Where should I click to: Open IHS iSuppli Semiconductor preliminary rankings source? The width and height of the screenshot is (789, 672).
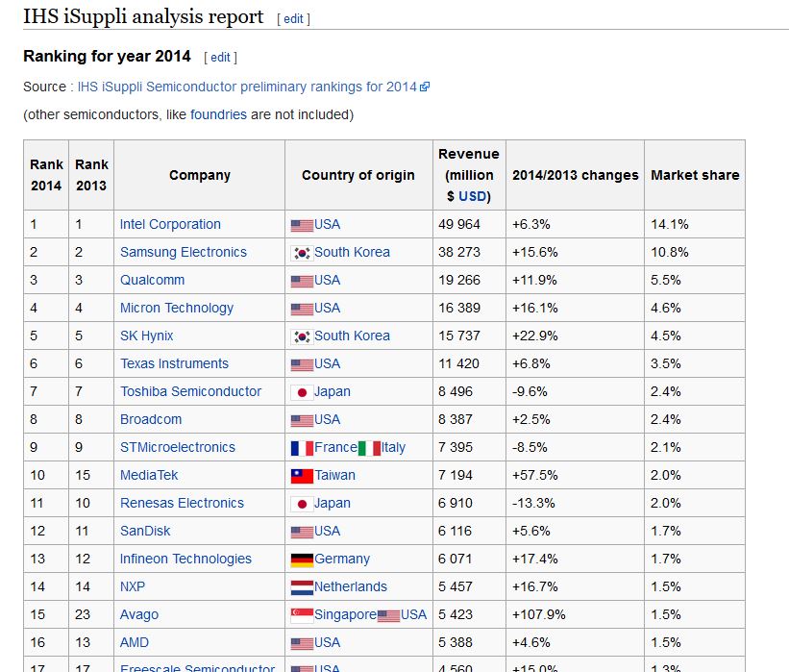pyautogui.click(x=247, y=87)
